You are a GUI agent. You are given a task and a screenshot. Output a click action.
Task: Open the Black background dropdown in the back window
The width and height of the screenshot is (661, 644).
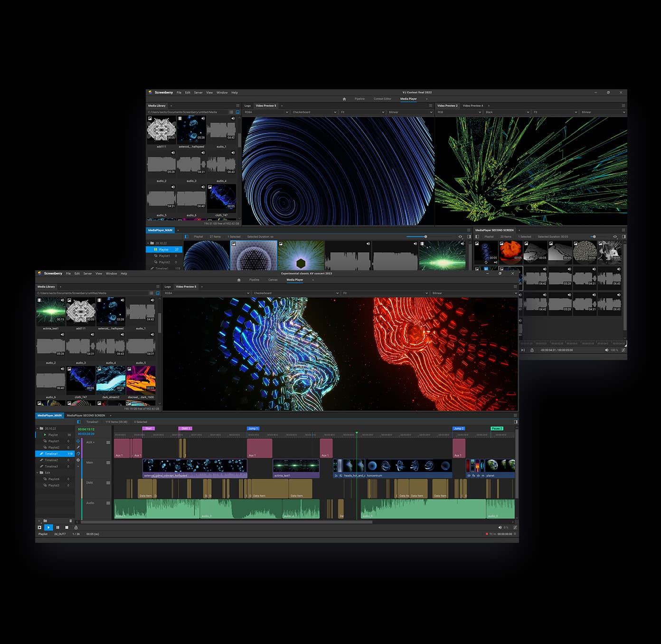507,112
